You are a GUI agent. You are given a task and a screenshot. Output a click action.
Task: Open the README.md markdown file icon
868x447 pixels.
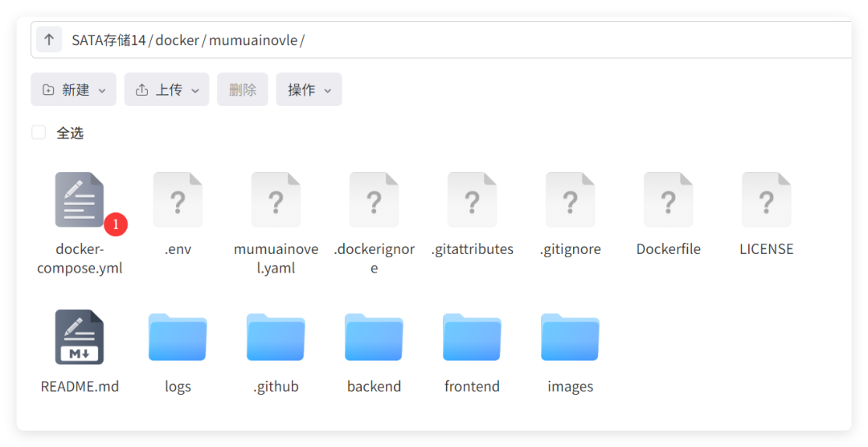tap(79, 337)
